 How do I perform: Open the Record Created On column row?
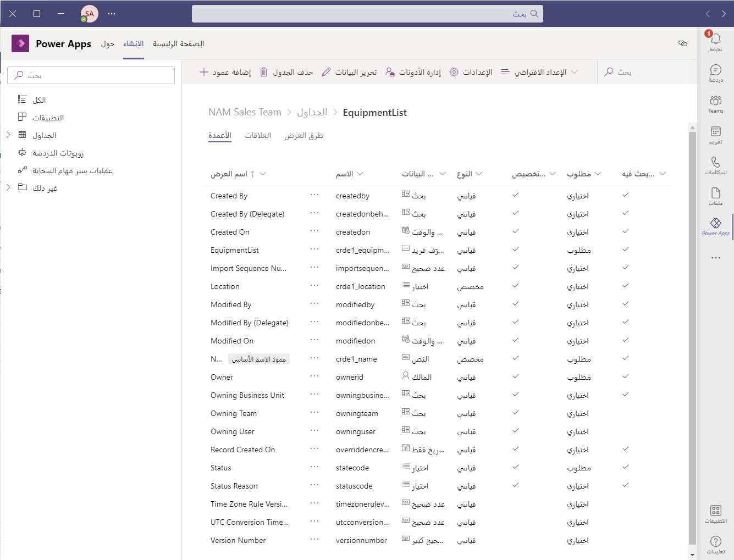[437, 450]
